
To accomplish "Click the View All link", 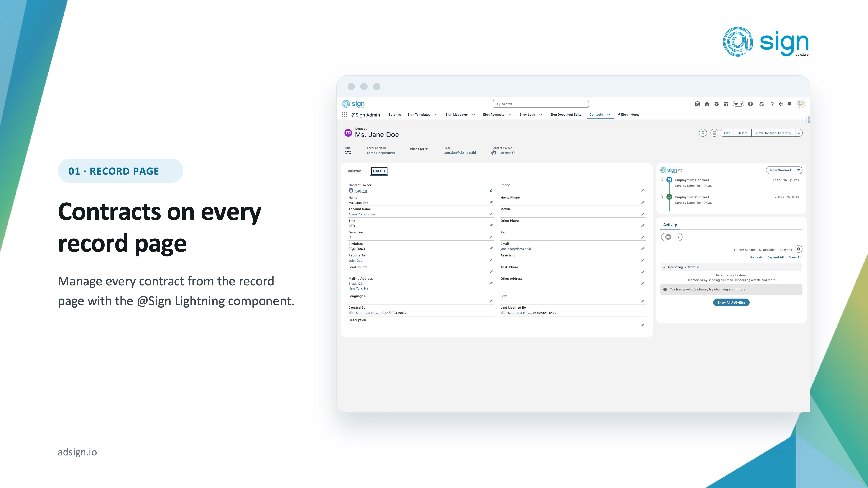I will [795, 257].
